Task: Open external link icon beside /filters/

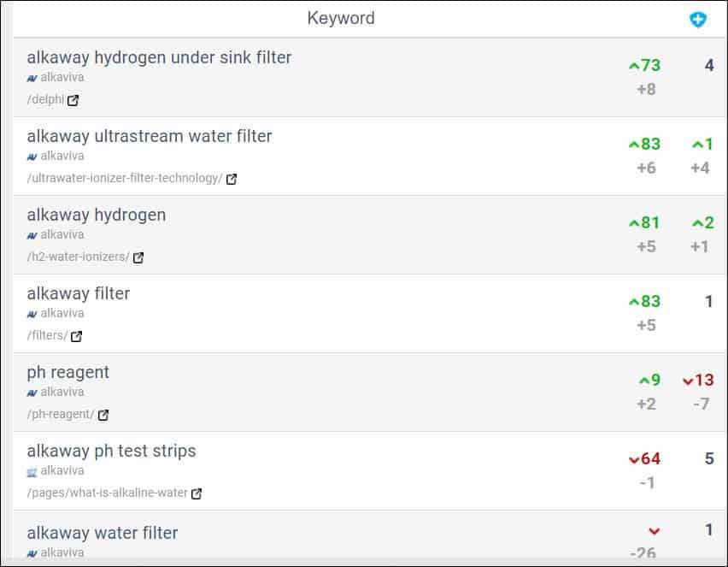Action: pos(76,335)
